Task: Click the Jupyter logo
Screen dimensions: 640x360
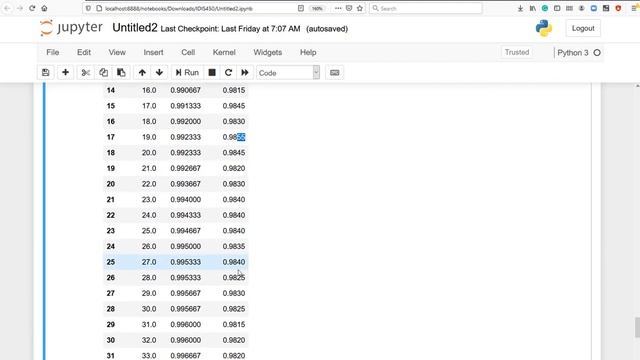Action: 71,28
